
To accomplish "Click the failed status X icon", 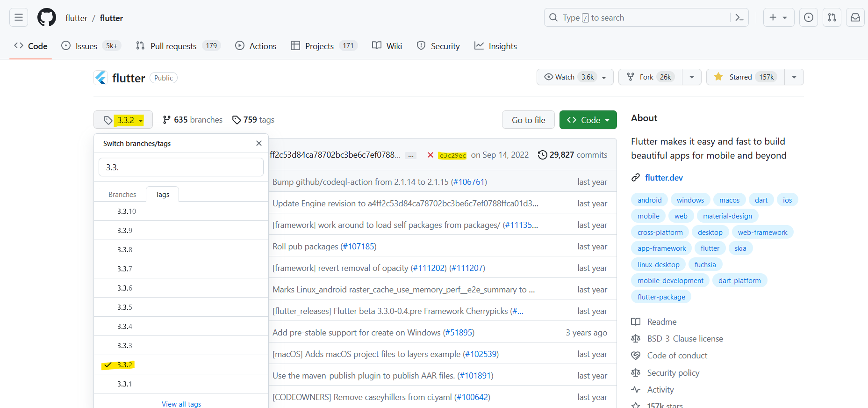I will (430, 155).
